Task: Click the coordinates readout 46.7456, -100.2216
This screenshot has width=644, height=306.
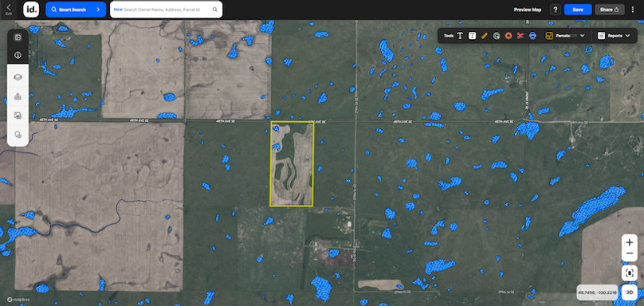Action: (x=597, y=292)
